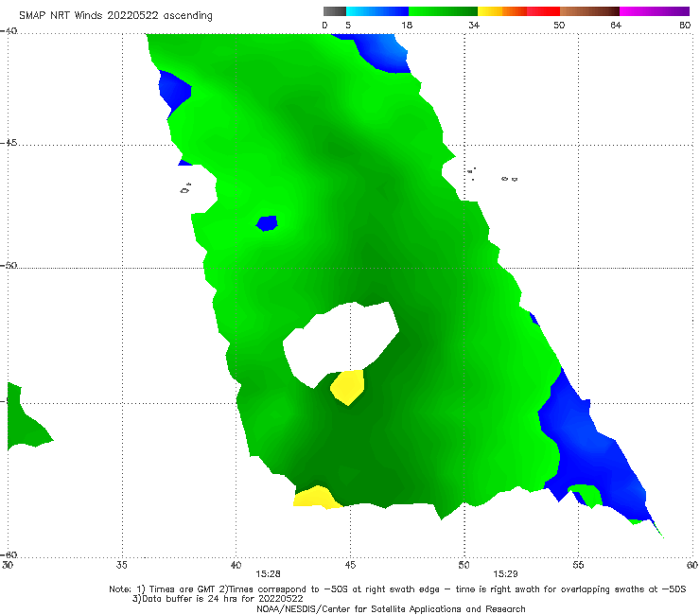This screenshot has height=615, width=700.
Task: Click the small isolated blue patch inside the green swath
Action: pyautogui.click(x=267, y=223)
